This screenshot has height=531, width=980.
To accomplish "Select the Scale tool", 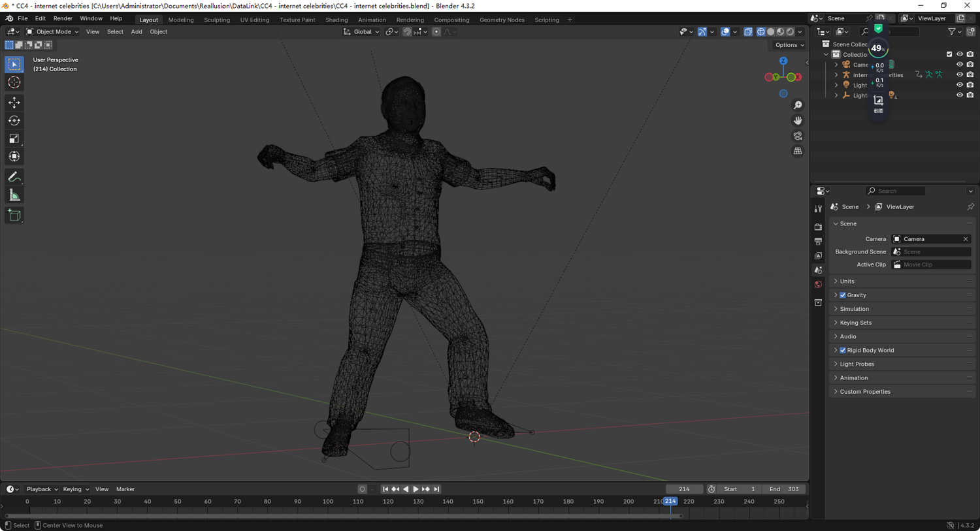I will (x=14, y=138).
